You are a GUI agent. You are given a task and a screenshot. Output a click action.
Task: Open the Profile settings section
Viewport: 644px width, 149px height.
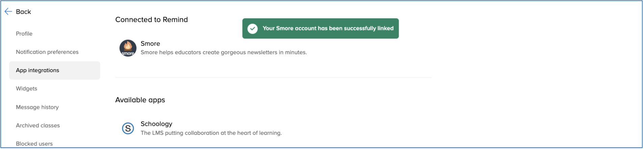coord(24,34)
